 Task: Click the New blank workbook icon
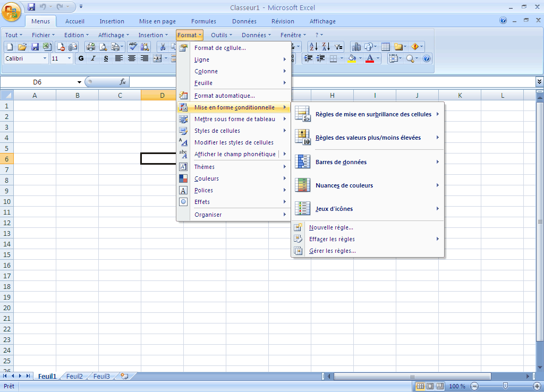point(10,47)
